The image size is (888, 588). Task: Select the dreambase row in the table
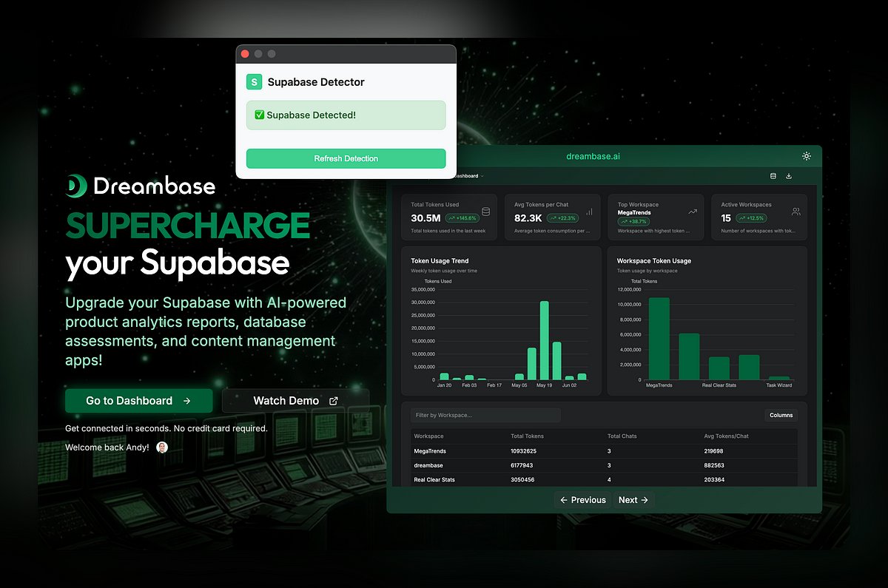point(605,465)
